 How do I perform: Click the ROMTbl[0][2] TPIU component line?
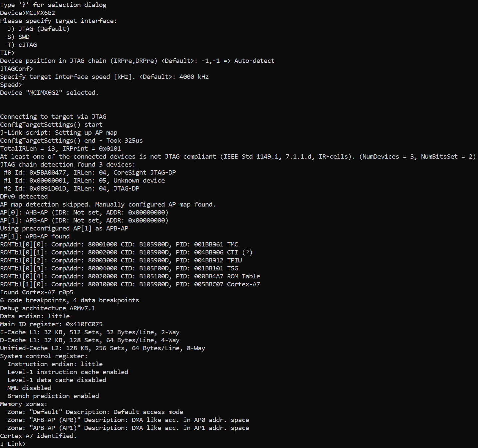click(121, 260)
